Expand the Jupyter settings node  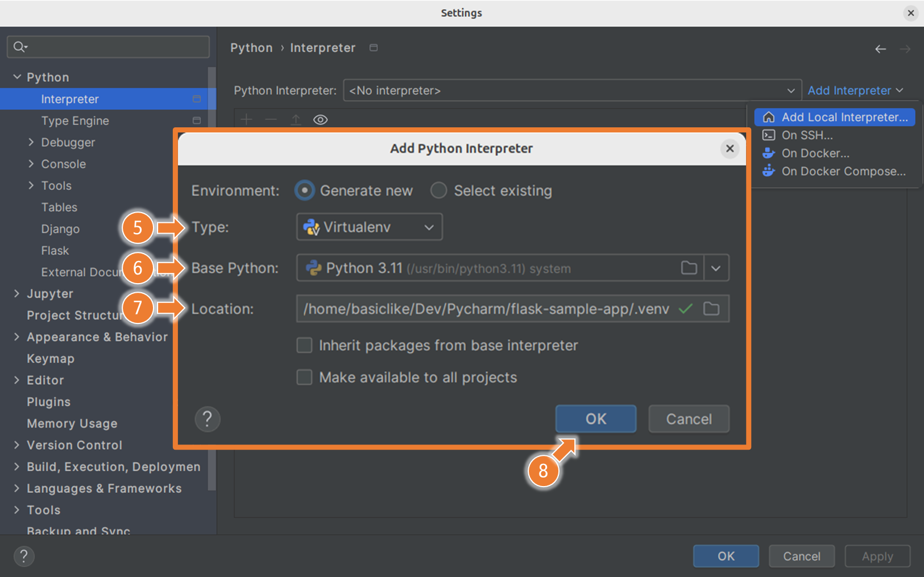pyautogui.click(x=17, y=293)
